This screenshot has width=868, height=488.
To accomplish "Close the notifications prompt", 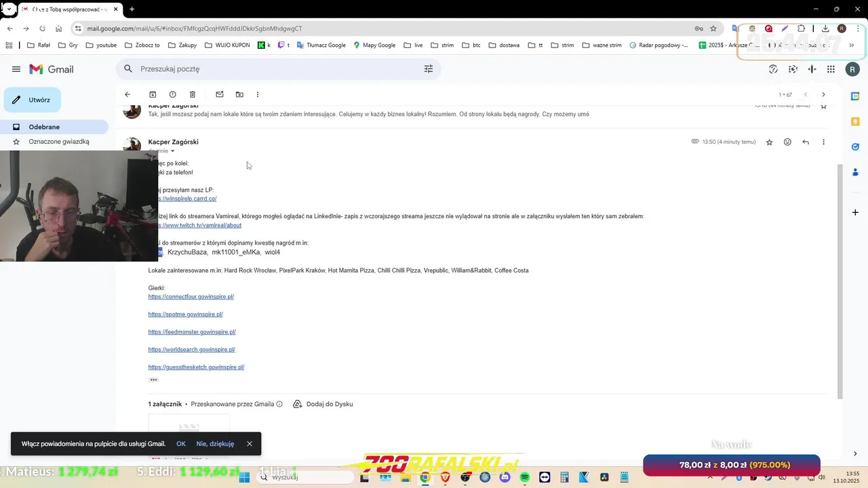I will coord(250,444).
